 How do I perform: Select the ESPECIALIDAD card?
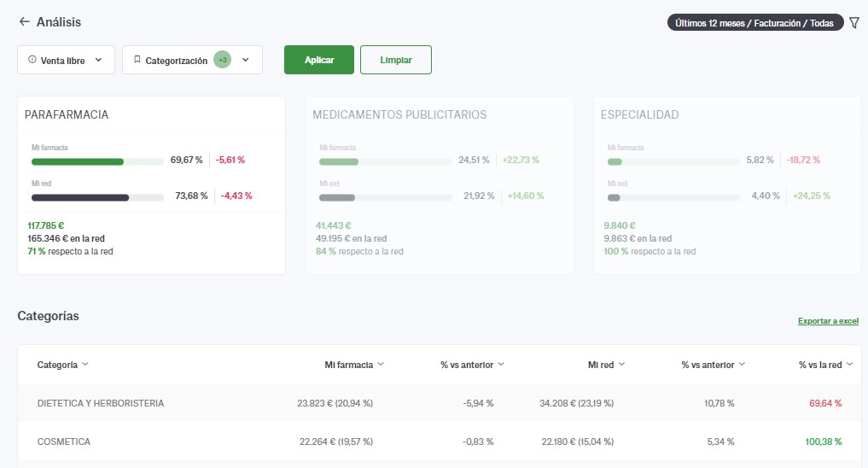727,185
